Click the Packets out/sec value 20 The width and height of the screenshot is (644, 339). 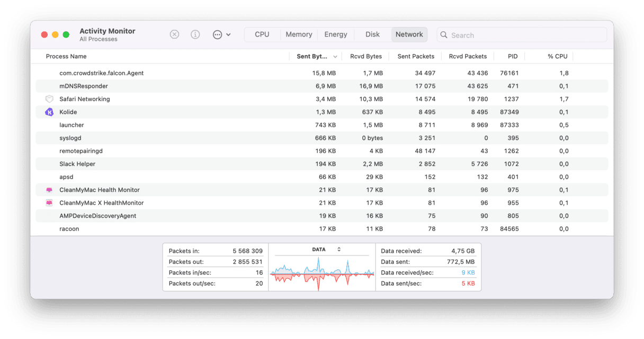coord(259,283)
